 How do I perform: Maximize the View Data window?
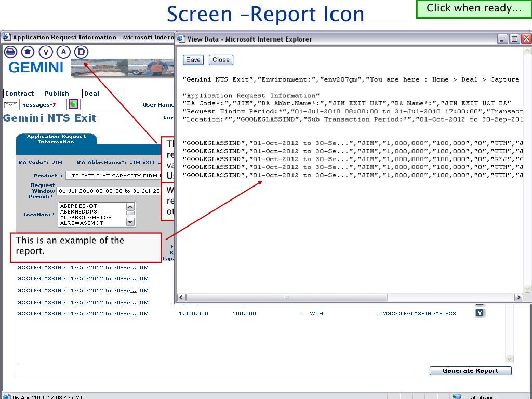[x=514, y=39]
